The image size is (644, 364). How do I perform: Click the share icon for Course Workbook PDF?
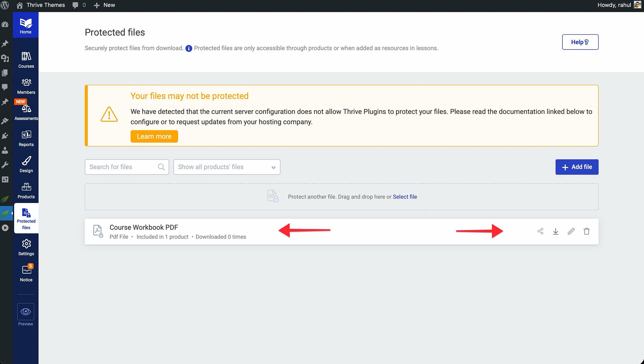click(540, 231)
